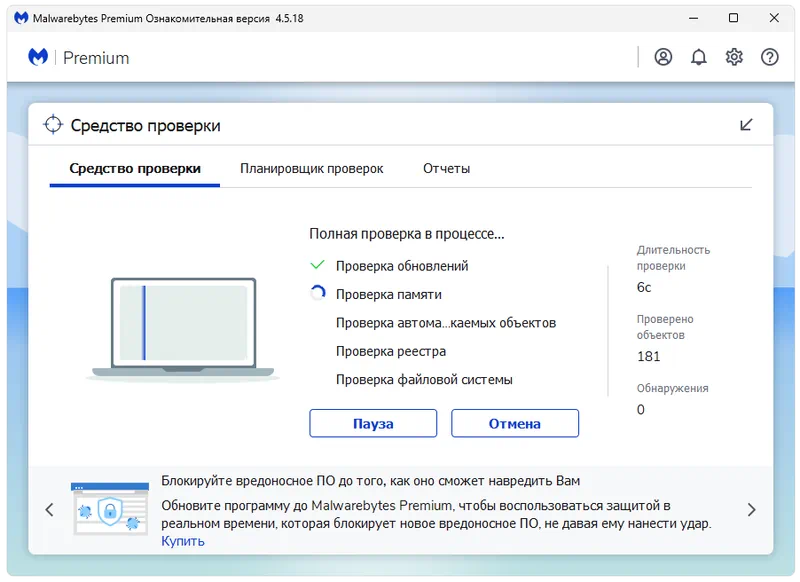Click the scan duration value 6с
The height and width of the screenshot is (582, 800).
(x=644, y=288)
